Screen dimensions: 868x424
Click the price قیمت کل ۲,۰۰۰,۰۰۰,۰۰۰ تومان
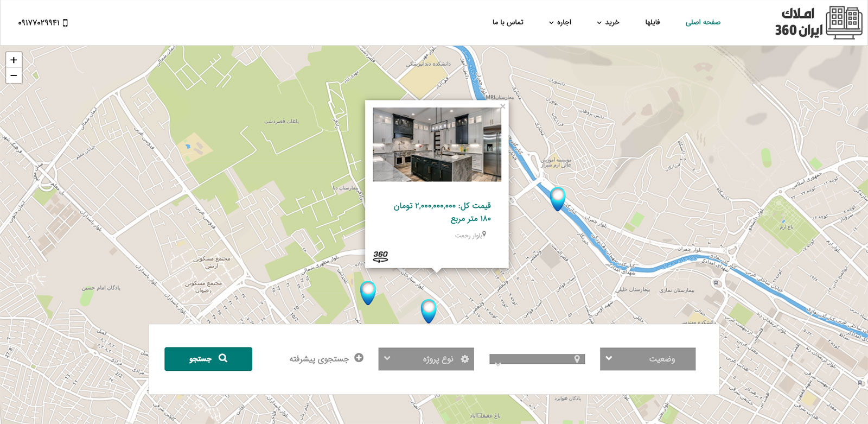coord(442,206)
